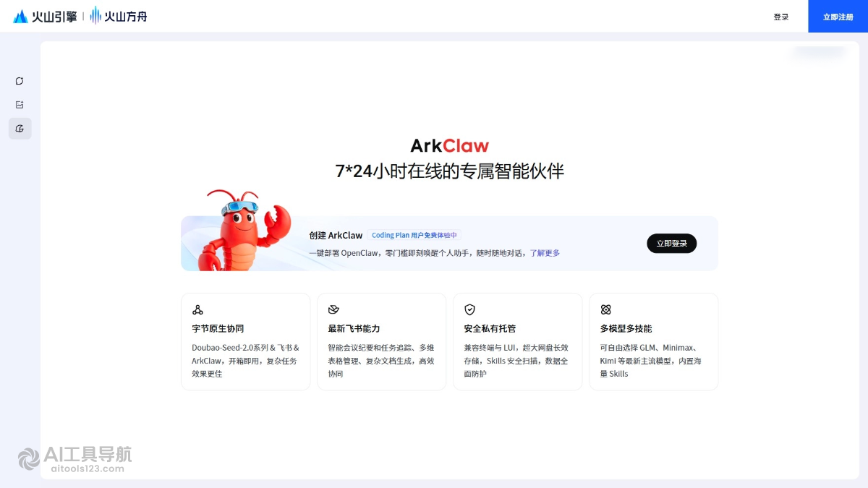The height and width of the screenshot is (488, 868).
Task: Click the black 立即登录 button
Action: [x=671, y=244]
